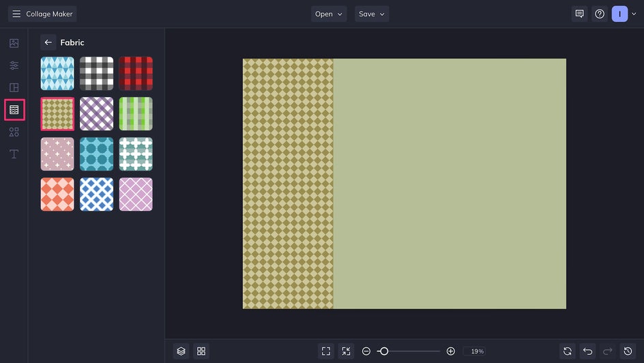
Task: Select the blue lattice pattern
Action: (96, 194)
